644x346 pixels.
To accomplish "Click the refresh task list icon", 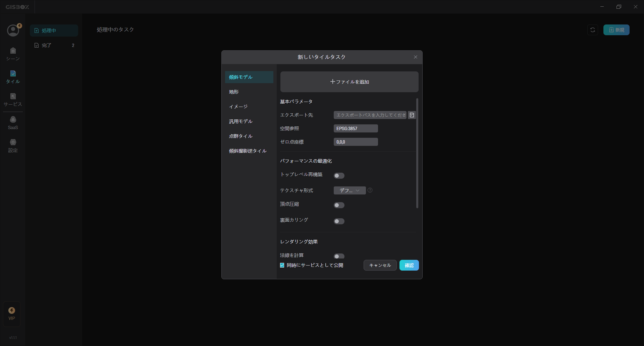I will click(x=593, y=30).
